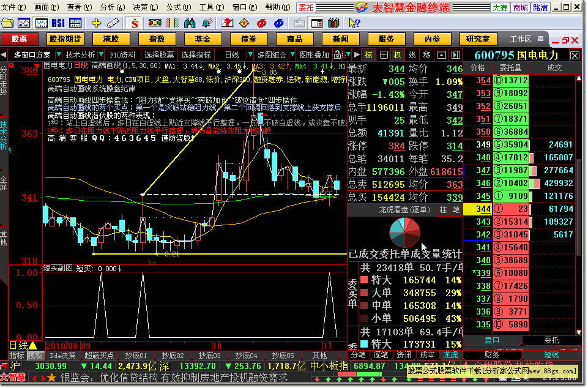The image size is (588, 388).
Task: Click the 分时走势 side tab
Action: point(4,81)
